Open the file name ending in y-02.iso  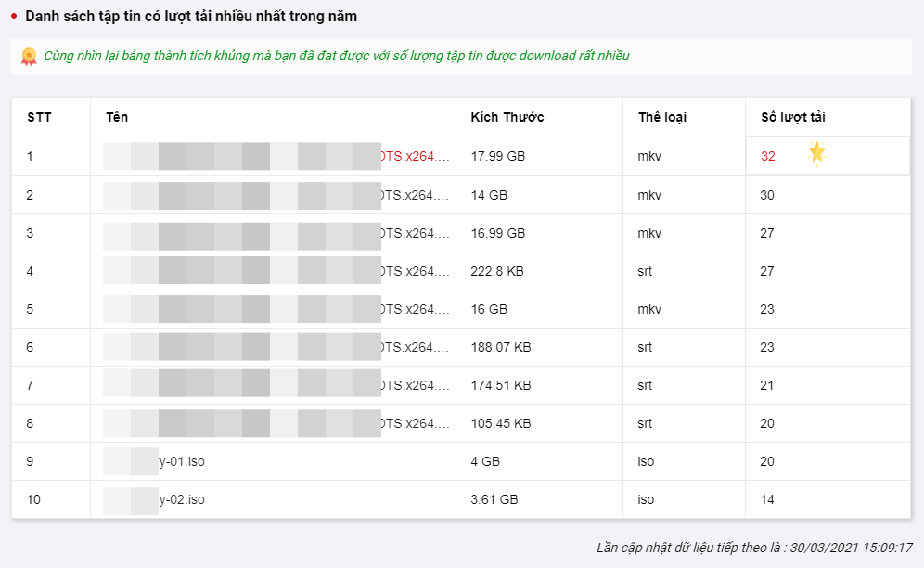click(181, 499)
